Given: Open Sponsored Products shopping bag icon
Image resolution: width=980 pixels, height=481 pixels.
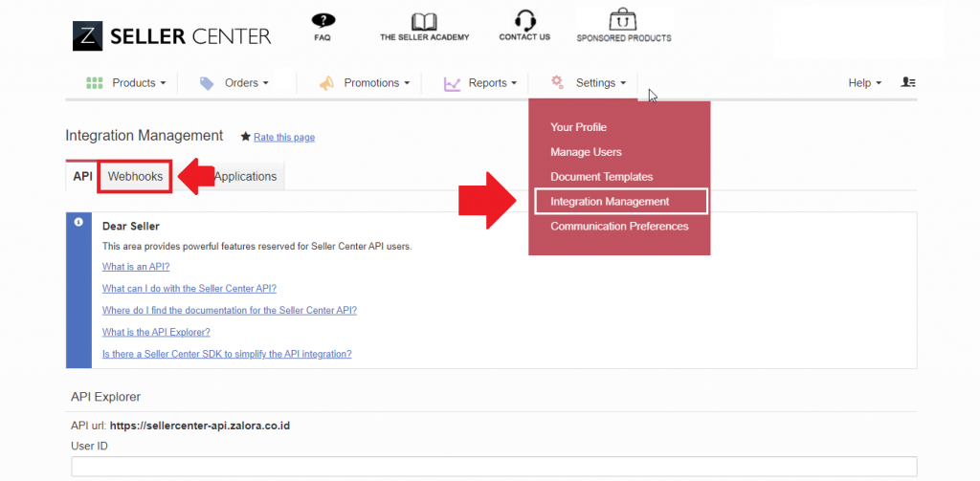Looking at the screenshot, I should click(x=623, y=20).
